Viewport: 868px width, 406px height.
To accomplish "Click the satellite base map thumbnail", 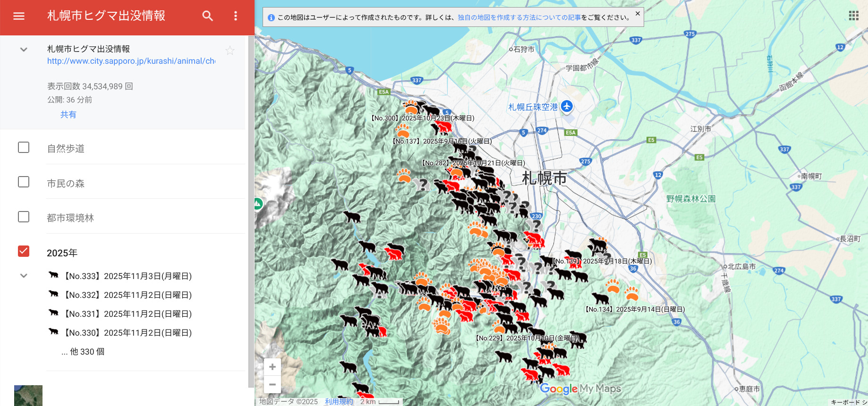I will pos(28,396).
